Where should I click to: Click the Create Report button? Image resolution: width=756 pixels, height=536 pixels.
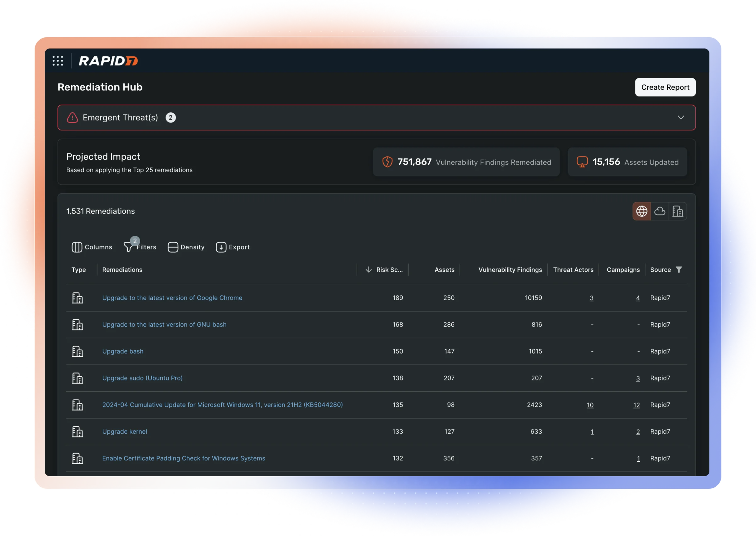tap(665, 87)
